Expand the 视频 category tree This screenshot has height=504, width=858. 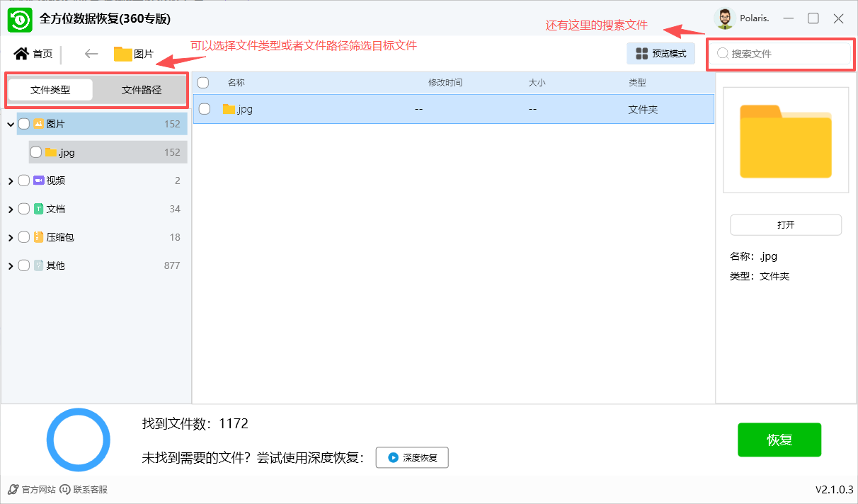click(11, 180)
